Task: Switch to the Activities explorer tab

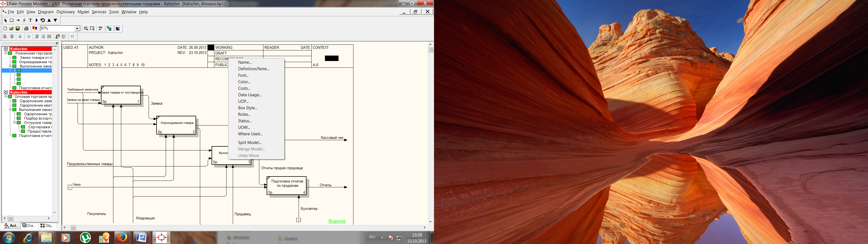Action: 11,226
